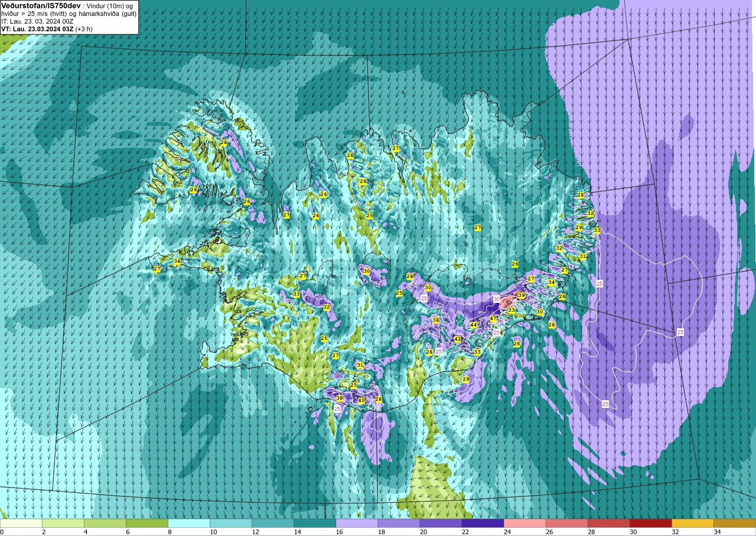Click the title text Veðurstofan/IS750dev
This screenshot has height=536, width=756.
click(x=41, y=5)
